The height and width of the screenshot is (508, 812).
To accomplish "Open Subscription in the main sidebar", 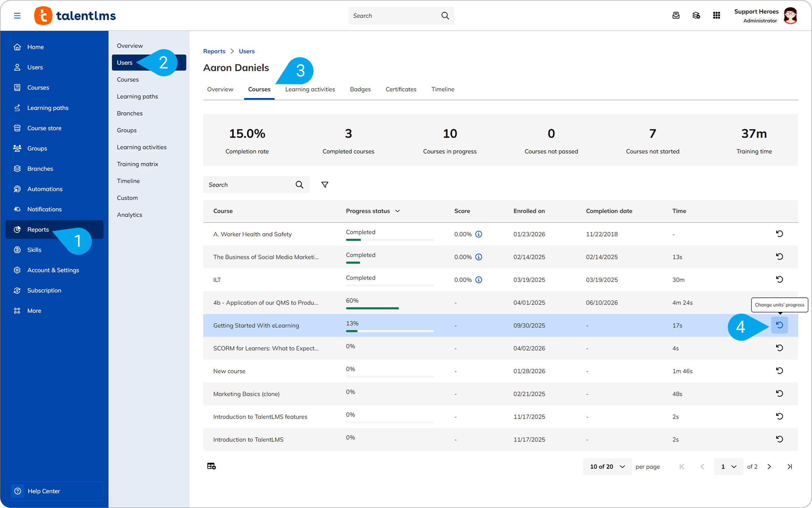I will [x=54, y=290].
